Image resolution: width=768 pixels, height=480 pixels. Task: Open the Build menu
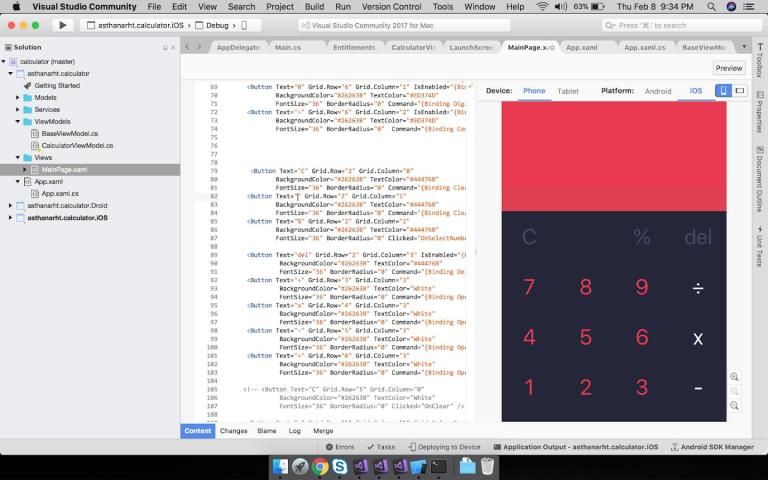tap(315, 6)
